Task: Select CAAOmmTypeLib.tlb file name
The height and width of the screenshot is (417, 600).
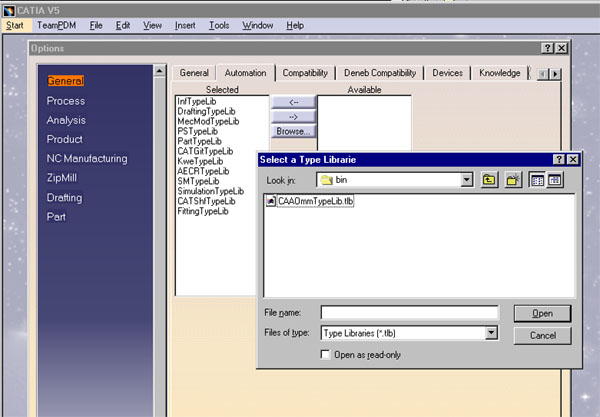Action: pos(315,201)
